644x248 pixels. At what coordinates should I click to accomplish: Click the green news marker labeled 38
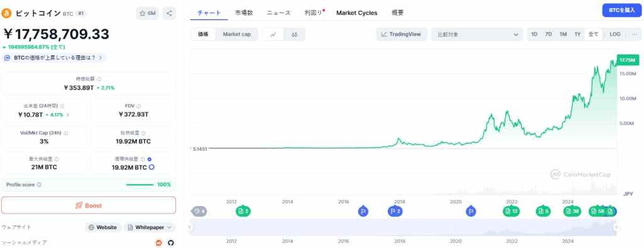572,211
